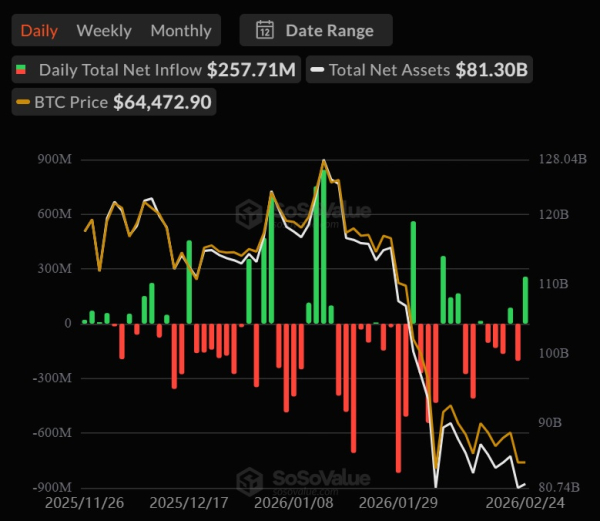Click the $64,472.90 BTC price value
The width and height of the screenshot is (600, 521).
162,102
